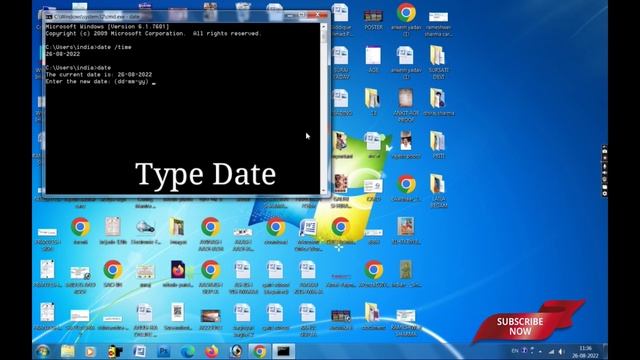
Task: Click the cmd scrollbar up arrow
Action: point(324,27)
